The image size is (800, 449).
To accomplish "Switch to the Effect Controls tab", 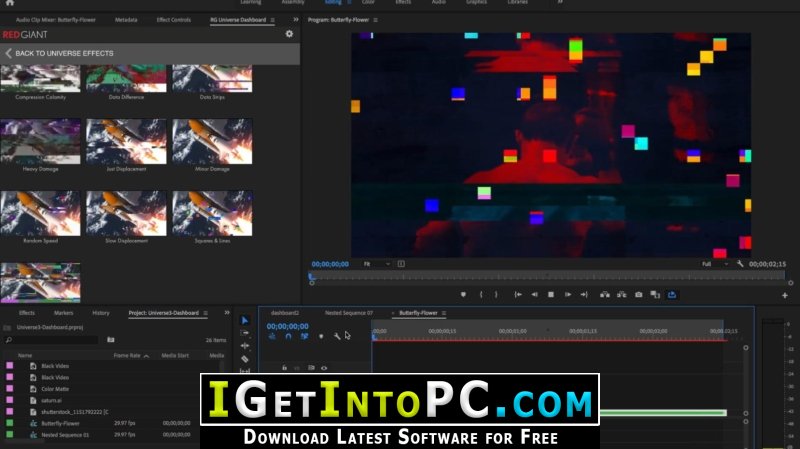I will click(173, 19).
